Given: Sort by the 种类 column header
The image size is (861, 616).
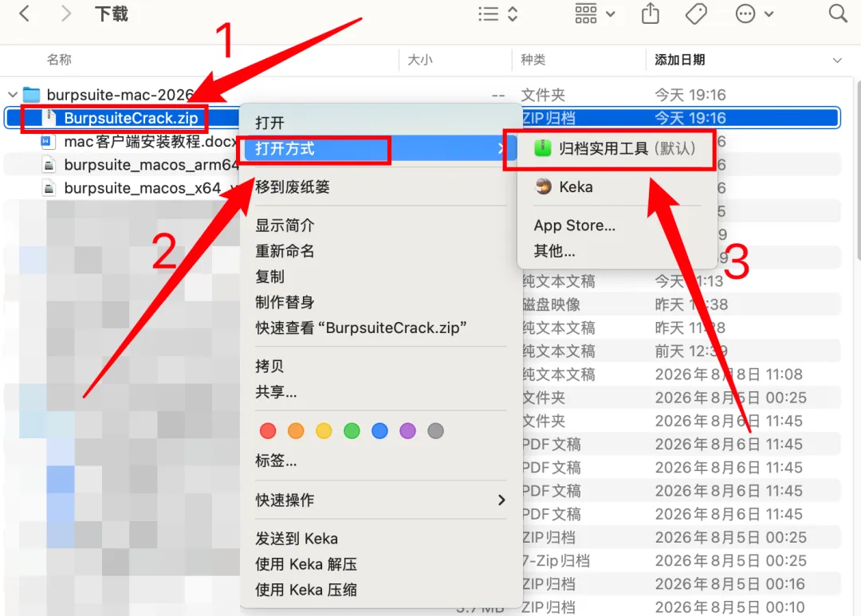Looking at the screenshot, I should (x=533, y=60).
